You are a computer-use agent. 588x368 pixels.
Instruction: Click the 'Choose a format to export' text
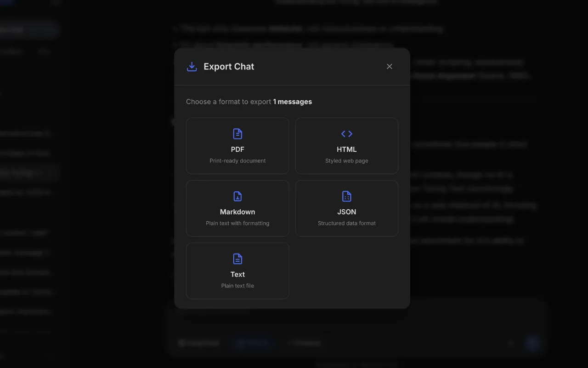tap(228, 102)
